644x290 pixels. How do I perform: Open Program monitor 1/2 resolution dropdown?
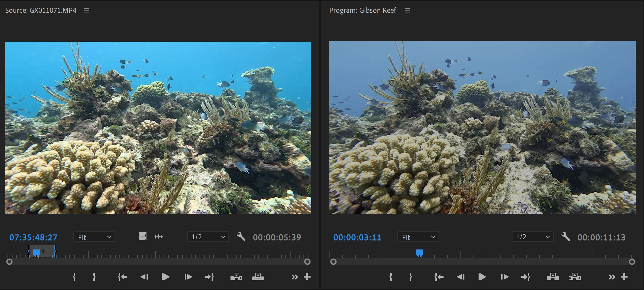[533, 237]
